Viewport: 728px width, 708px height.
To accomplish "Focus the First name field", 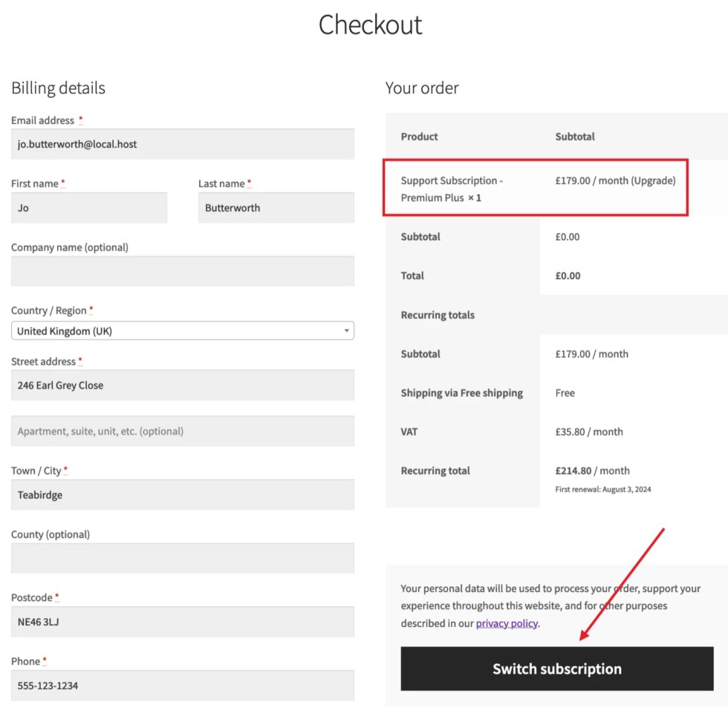I will (89, 208).
